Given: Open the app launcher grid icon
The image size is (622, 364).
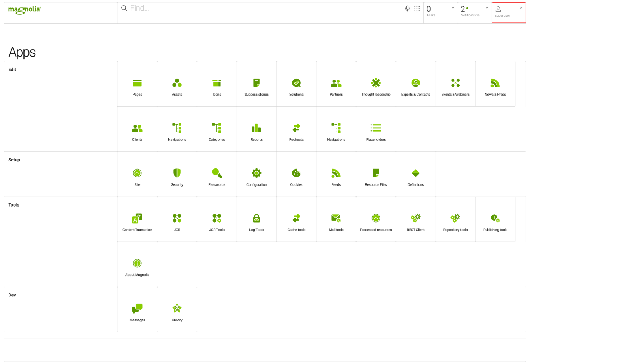Looking at the screenshot, I should tap(417, 8).
